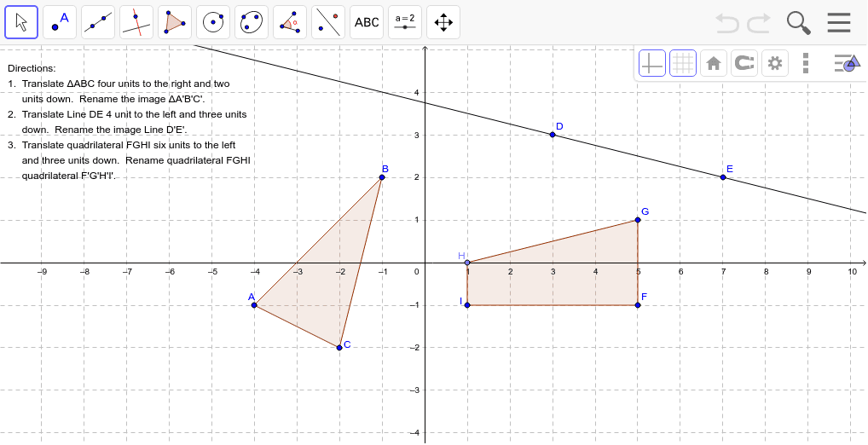Select Move Graphics View tool
The width and height of the screenshot is (868, 445).
(443, 22)
